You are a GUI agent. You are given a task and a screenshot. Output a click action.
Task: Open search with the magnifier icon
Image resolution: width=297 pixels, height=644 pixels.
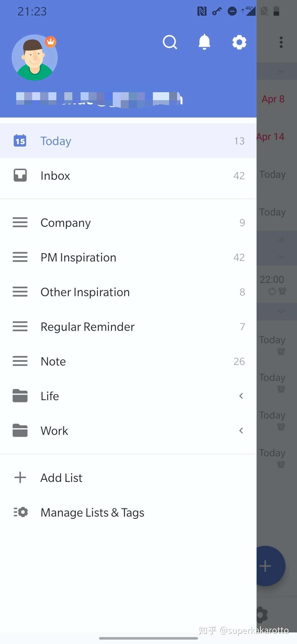click(170, 42)
